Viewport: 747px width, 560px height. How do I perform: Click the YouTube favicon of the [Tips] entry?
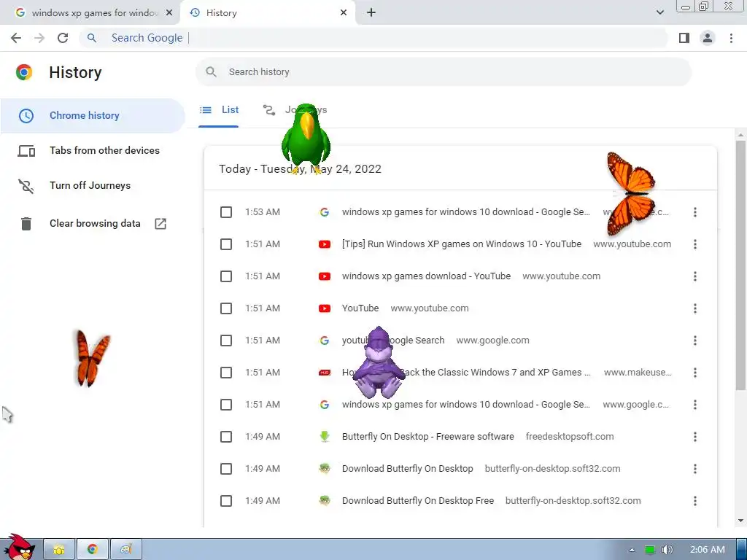click(x=325, y=244)
